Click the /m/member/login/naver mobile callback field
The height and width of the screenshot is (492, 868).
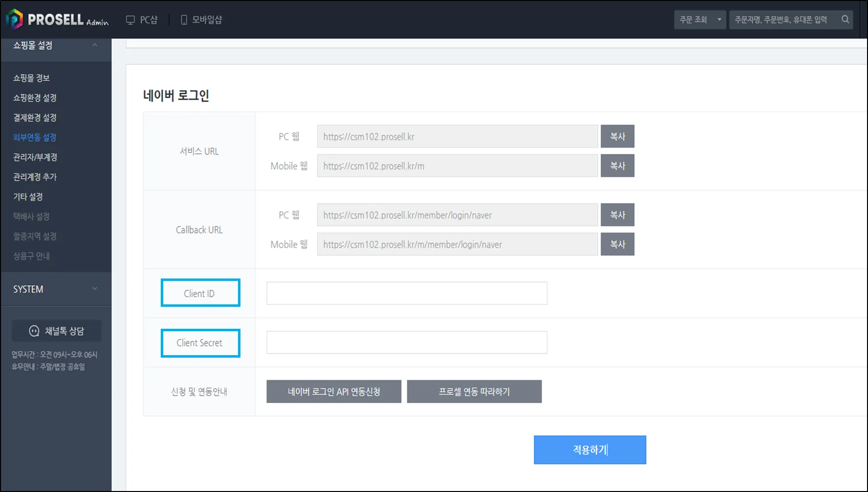coord(457,244)
